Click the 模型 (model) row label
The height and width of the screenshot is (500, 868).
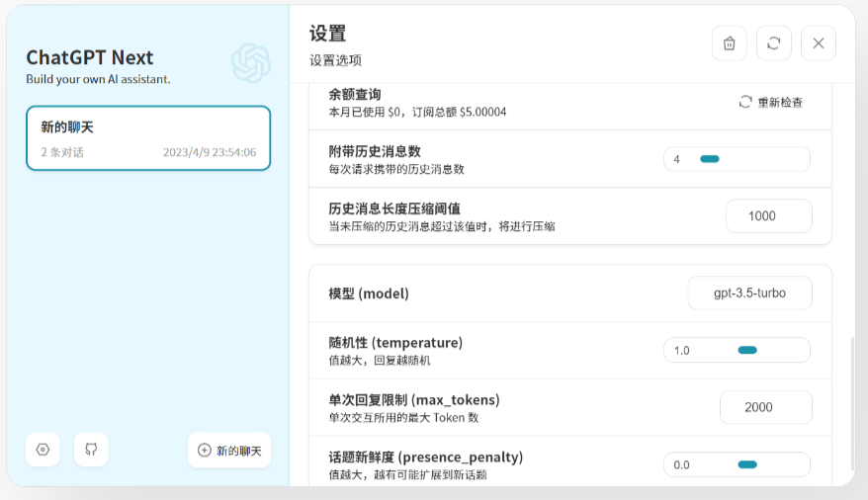point(368,293)
